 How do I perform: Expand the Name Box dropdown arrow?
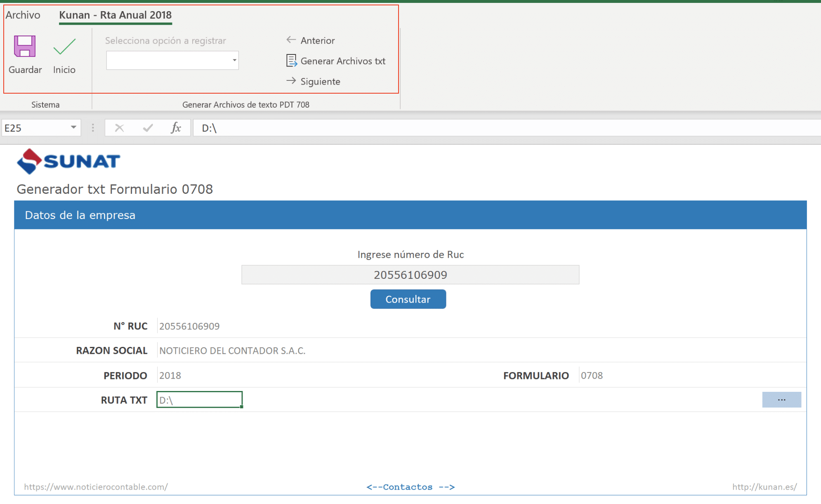coord(73,127)
